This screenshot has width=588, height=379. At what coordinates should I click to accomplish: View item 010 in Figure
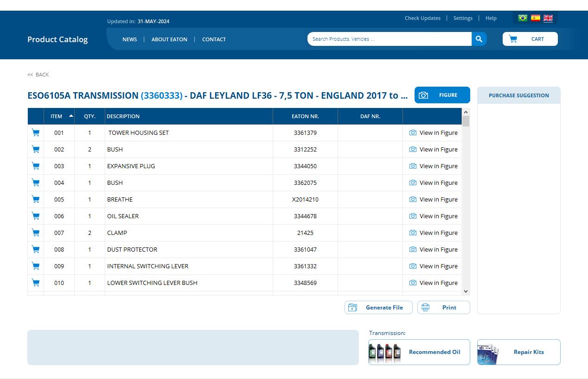[x=434, y=283]
